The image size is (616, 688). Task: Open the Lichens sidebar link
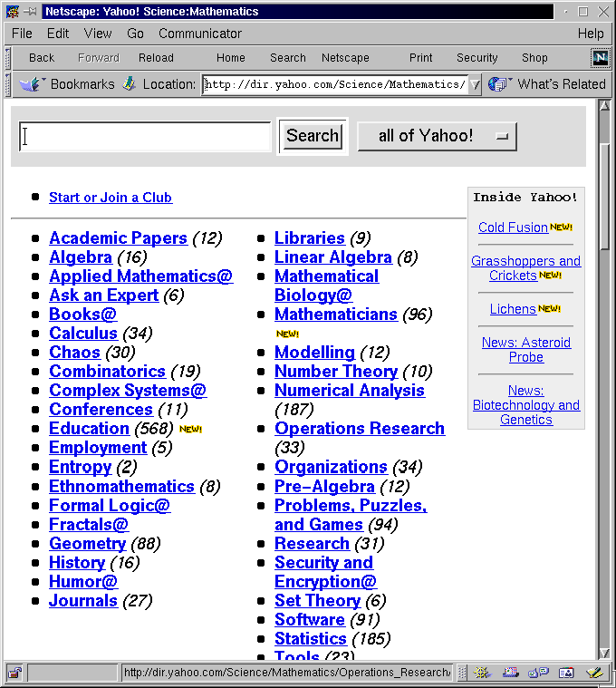[x=513, y=309]
